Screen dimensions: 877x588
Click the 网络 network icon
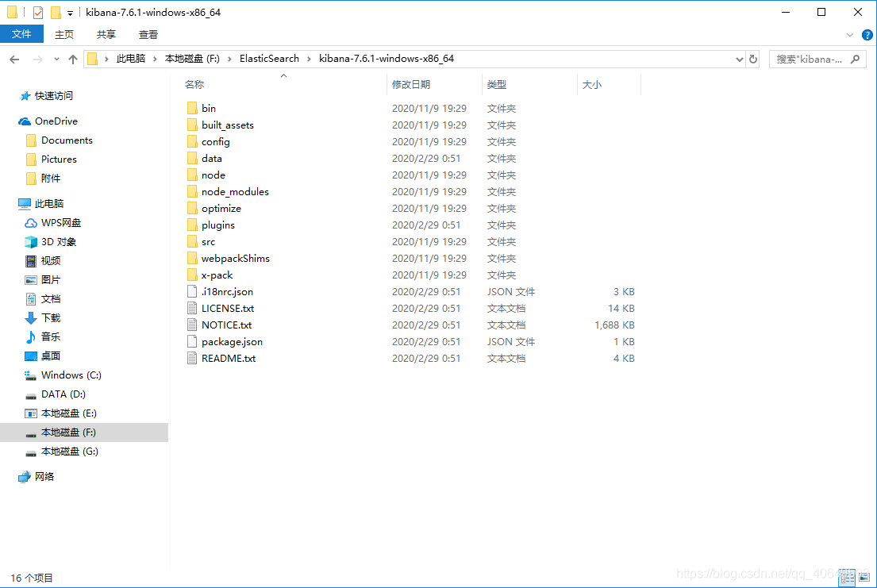click(24, 477)
